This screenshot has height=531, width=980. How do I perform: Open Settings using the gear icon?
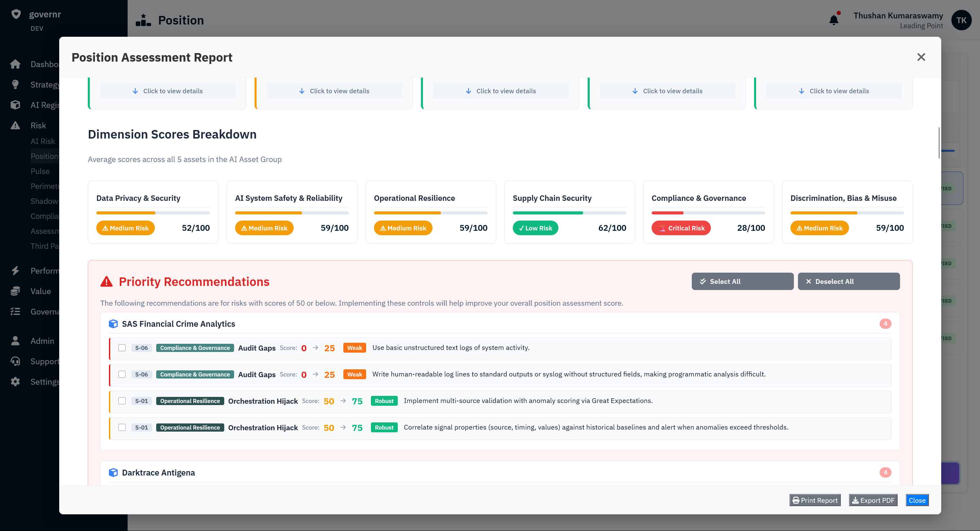tap(16, 382)
